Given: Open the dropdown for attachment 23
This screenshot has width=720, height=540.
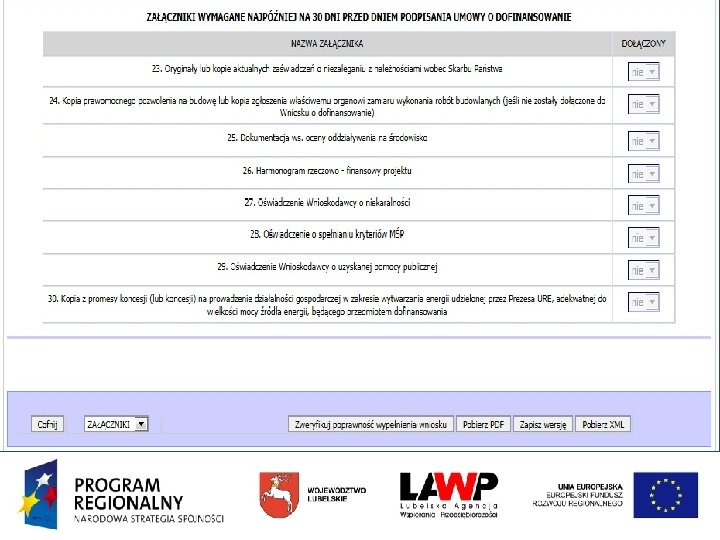Looking at the screenshot, I should pos(643,72).
